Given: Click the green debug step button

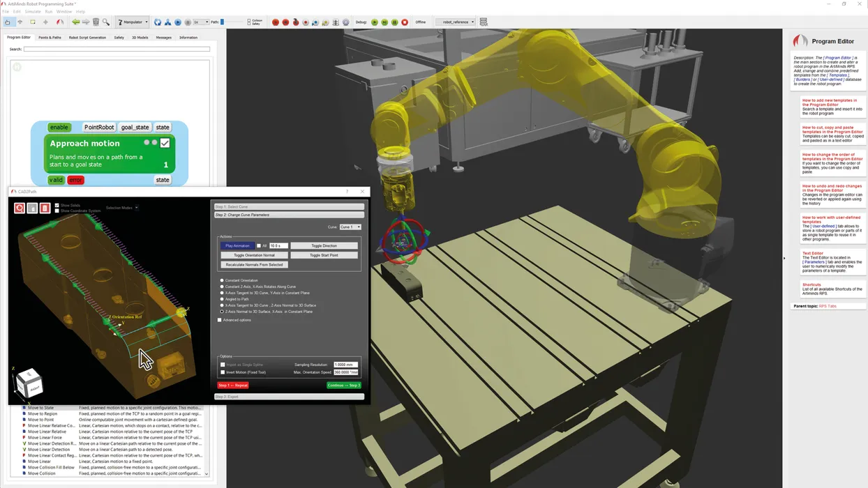Looking at the screenshot, I should pyautogui.click(x=384, y=22).
